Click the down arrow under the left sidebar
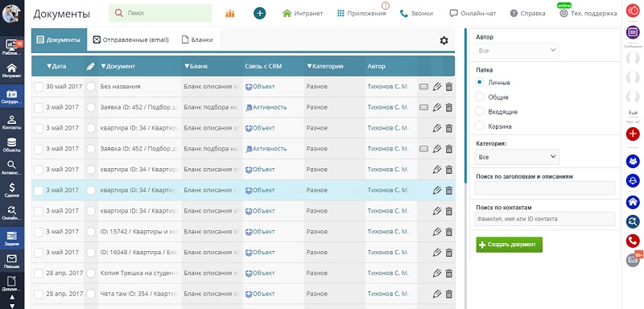Image resolution: width=644 pixels, height=309 pixels. coord(12,305)
